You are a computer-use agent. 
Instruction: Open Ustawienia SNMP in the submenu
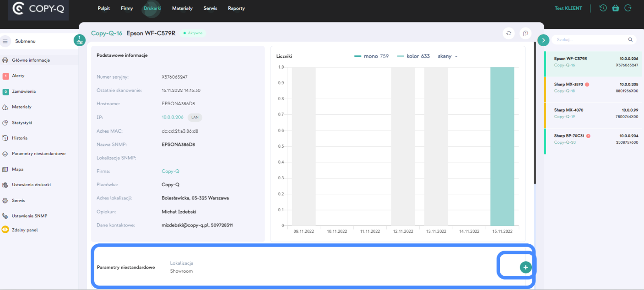[x=25, y=216]
